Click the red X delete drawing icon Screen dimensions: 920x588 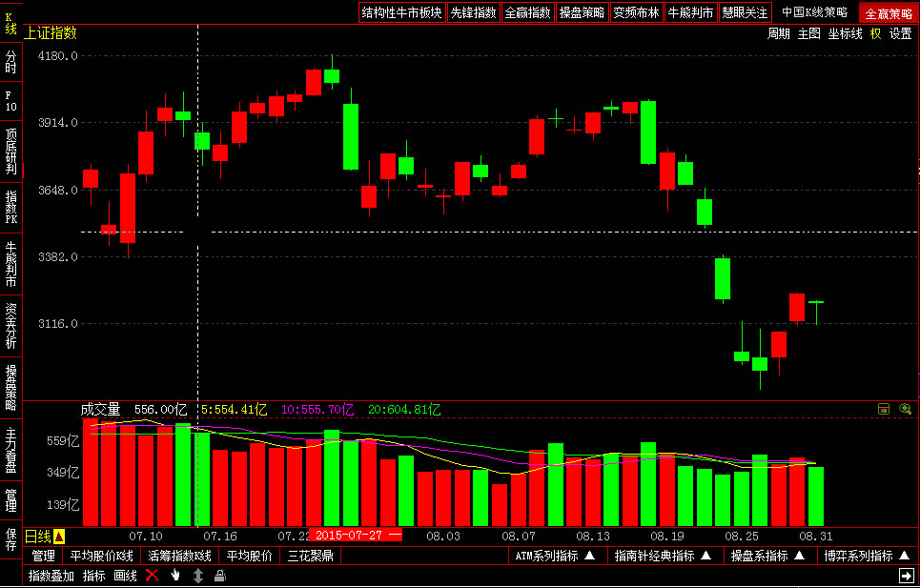(x=152, y=576)
